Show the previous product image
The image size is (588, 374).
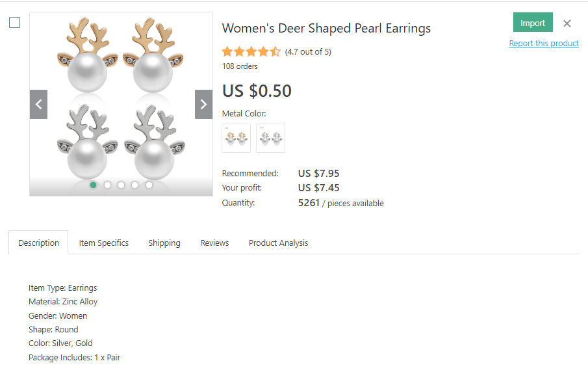tap(38, 104)
